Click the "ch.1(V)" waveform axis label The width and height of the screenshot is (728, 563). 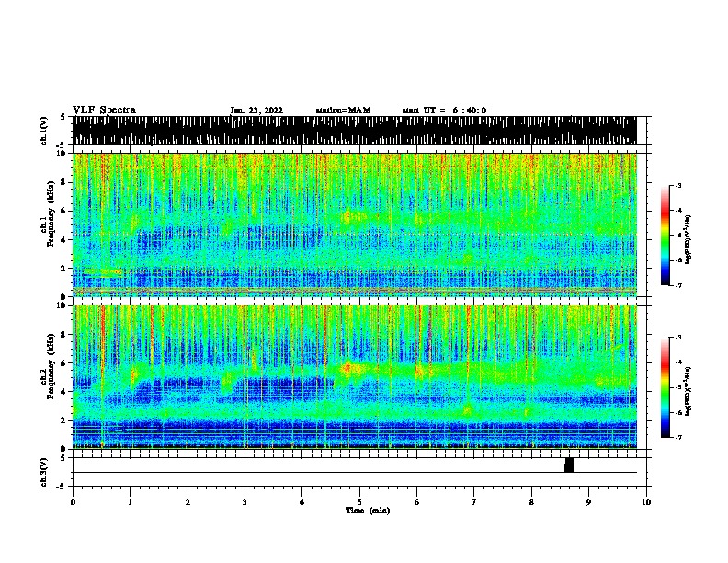(43, 131)
